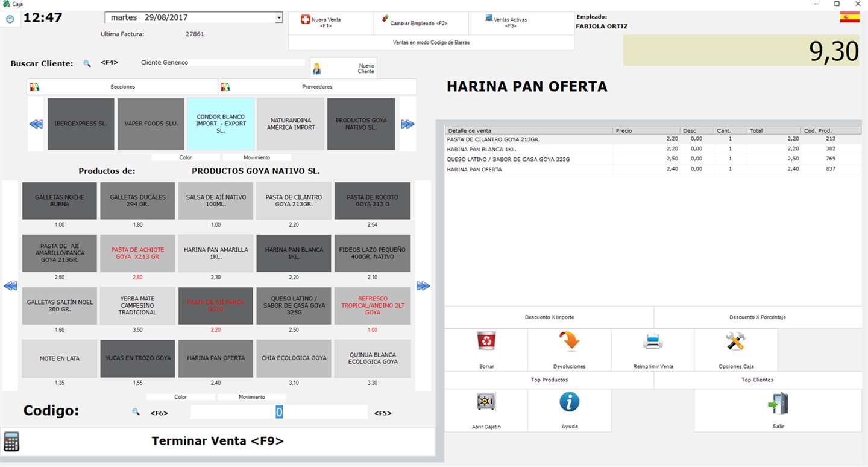
Task: Open the date dropdown arrow
Action: point(278,17)
